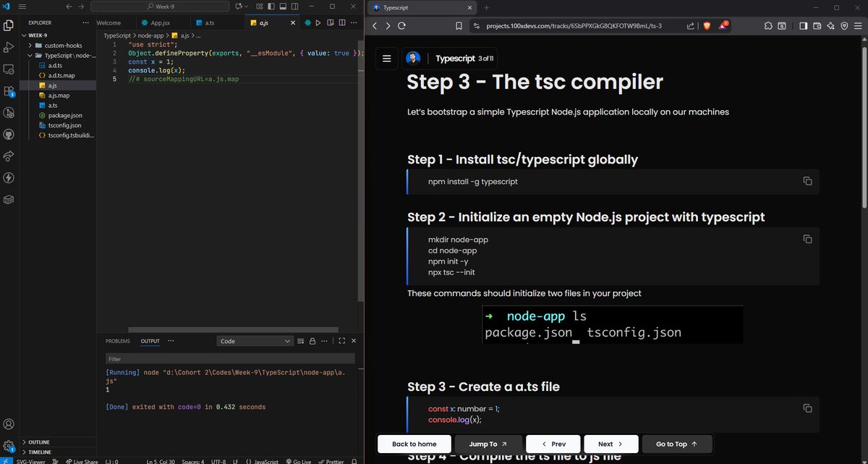Go forward using VS Code navigation arrow
This screenshot has width=868, height=464.
point(80,7)
